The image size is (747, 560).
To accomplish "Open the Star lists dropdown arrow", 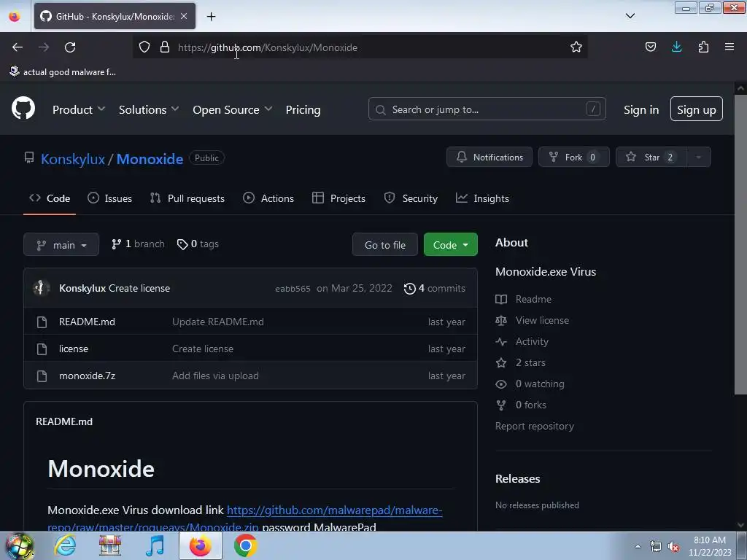I will click(699, 157).
